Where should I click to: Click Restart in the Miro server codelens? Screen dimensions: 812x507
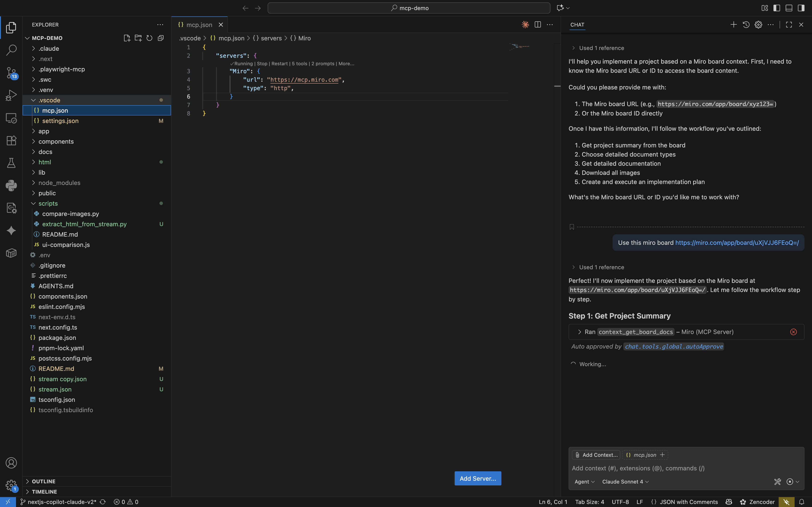(279, 64)
